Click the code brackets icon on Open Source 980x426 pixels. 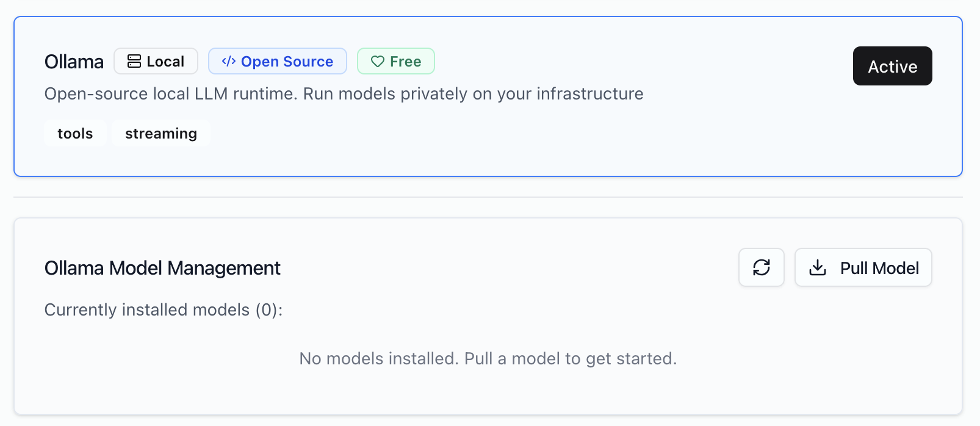coord(229,61)
